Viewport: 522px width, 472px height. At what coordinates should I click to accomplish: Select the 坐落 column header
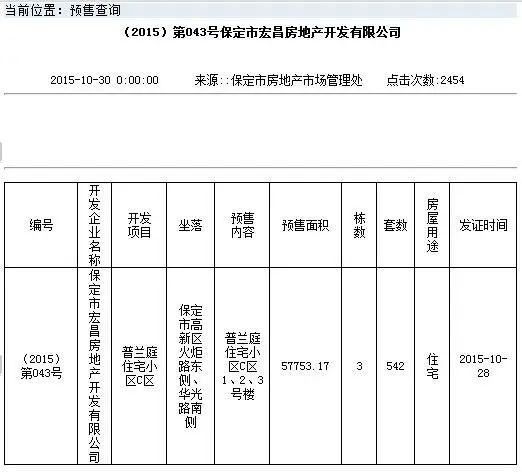coord(190,225)
